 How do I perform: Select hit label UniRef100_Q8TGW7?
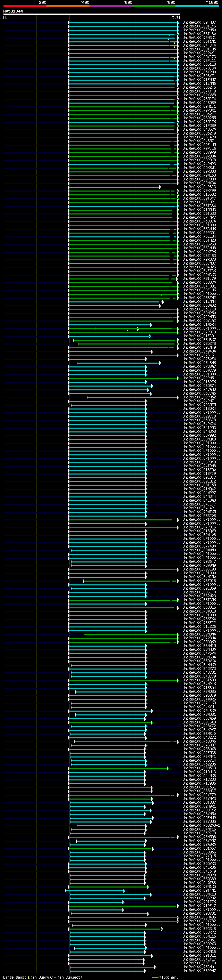[x=199, y=802]
